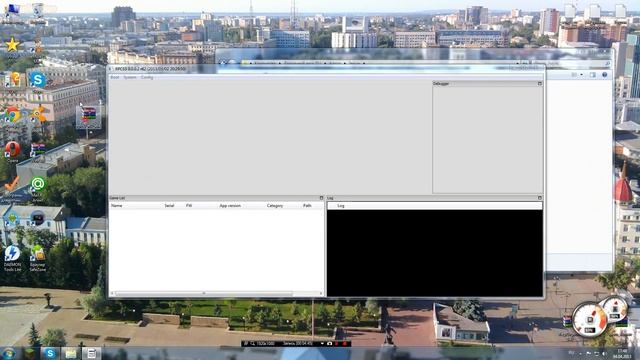Select the Computer desktop icon

tap(12, 11)
